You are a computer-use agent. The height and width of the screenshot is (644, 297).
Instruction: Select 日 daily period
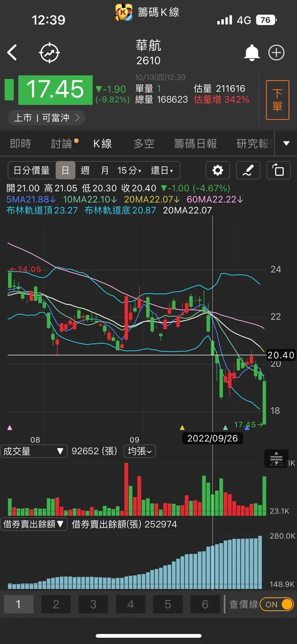(x=65, y=170)
